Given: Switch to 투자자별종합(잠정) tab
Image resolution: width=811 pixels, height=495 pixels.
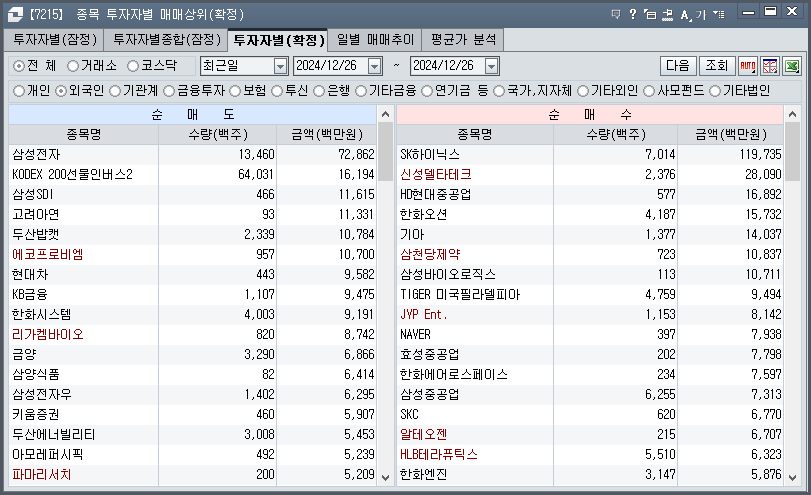Looking at the screenshot, I should 166,40.
